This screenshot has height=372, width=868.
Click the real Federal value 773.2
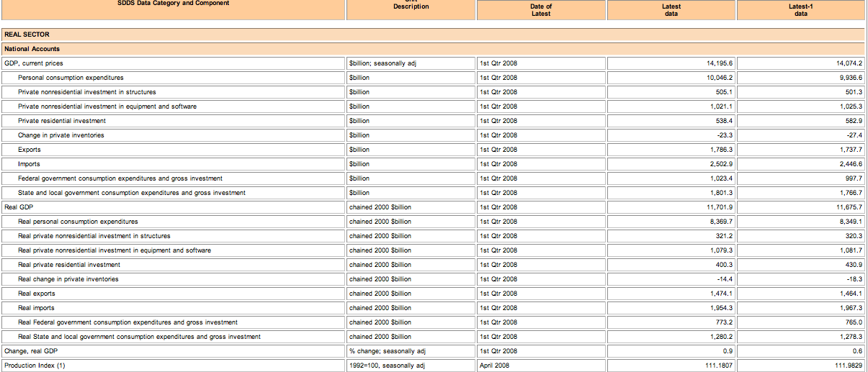pos(725,322)
